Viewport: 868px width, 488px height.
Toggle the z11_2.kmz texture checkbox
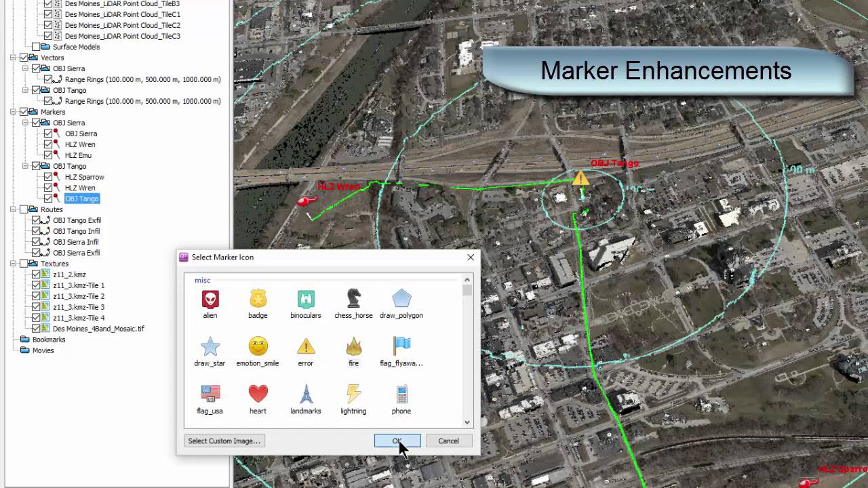(x=36, y=274)
